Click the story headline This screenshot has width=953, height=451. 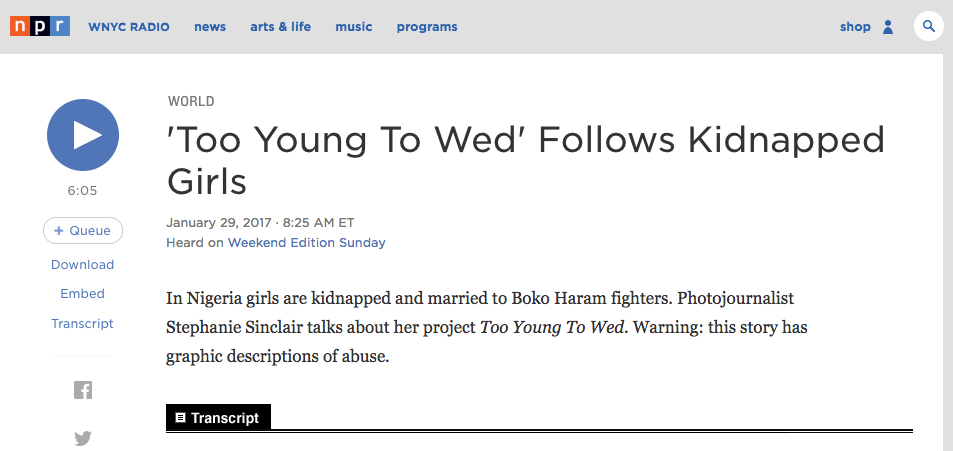[526, 160]
